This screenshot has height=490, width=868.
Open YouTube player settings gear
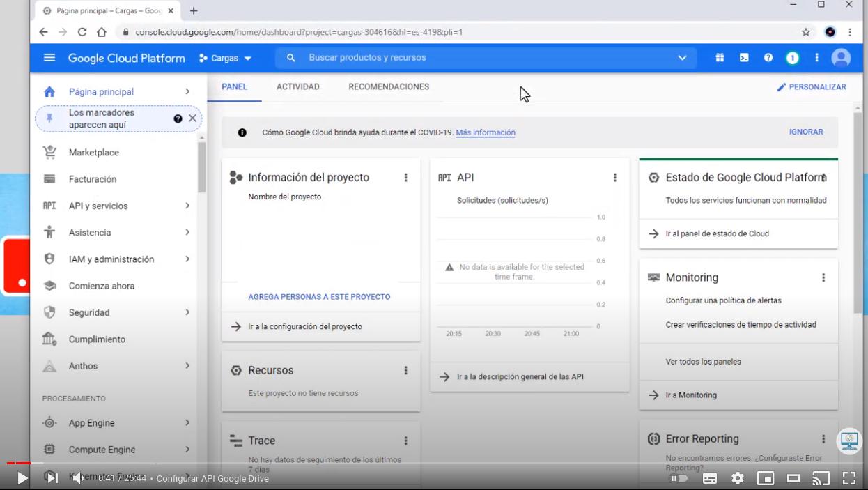tap(738, 478)
